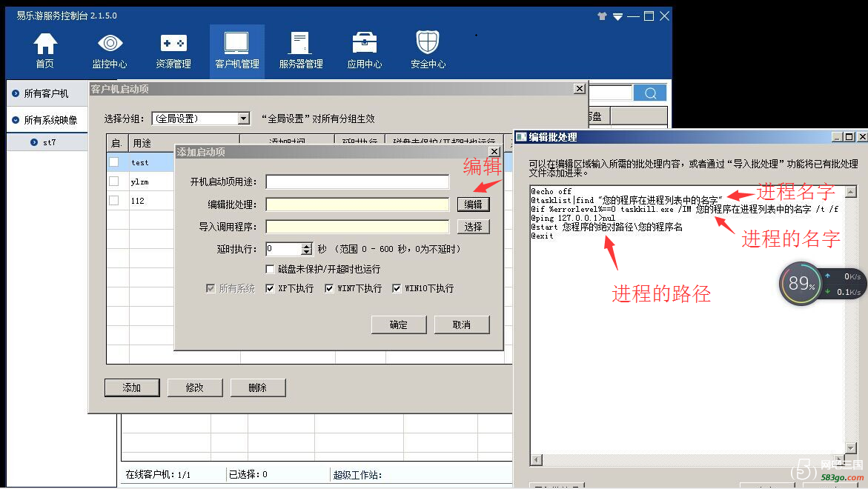Click into 开机启动项用途 input field
This screenshot has width=868, height=489.
point(357,182)
